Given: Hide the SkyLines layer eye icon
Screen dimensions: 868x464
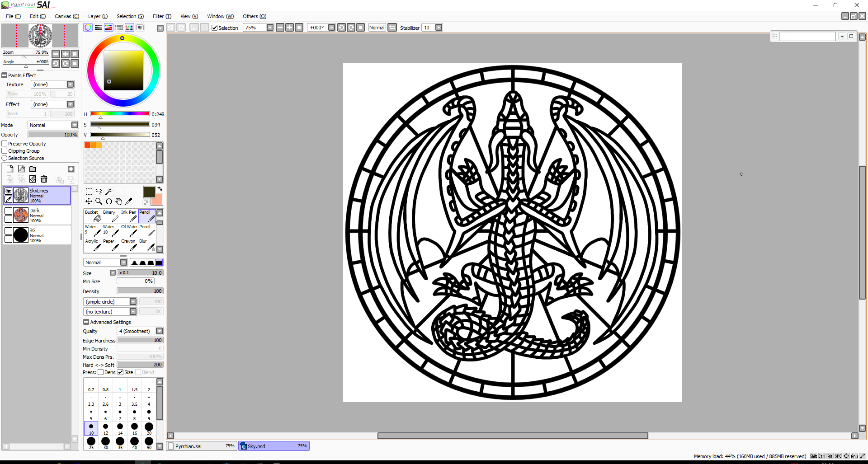Looking at the screenshot, I should click(x=8, y=192).
